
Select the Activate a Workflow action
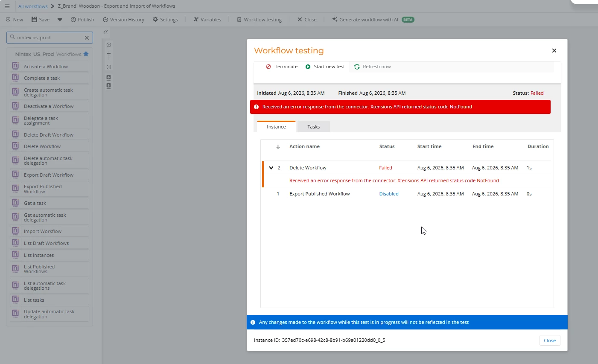pos(50,66)
